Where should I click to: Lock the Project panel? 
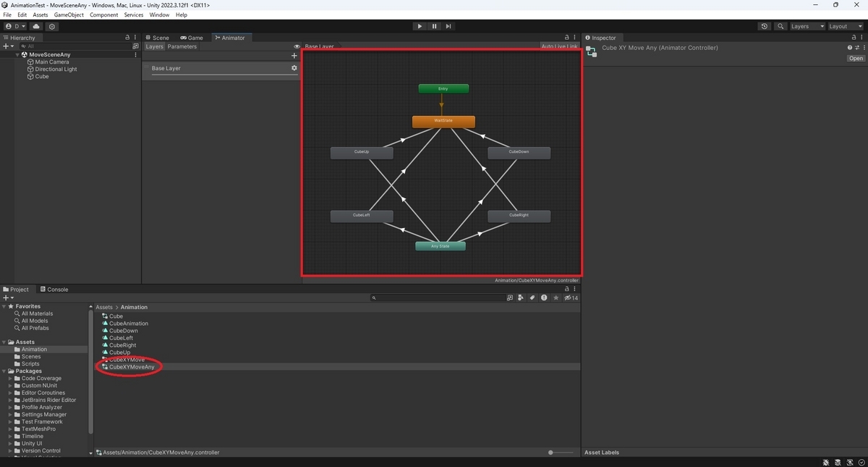point(567,289)
